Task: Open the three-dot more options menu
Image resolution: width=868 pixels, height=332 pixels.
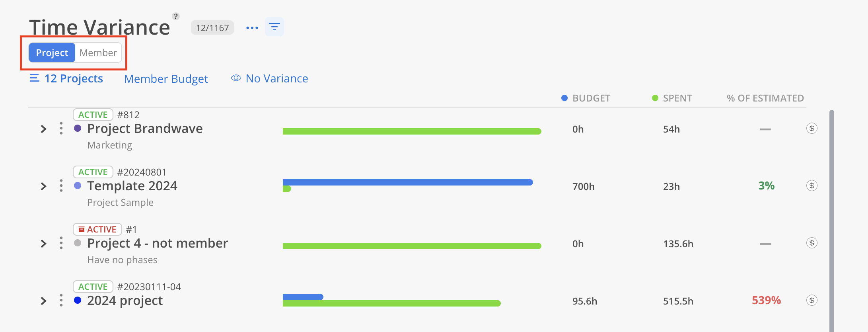Action: tap(252, 28)
